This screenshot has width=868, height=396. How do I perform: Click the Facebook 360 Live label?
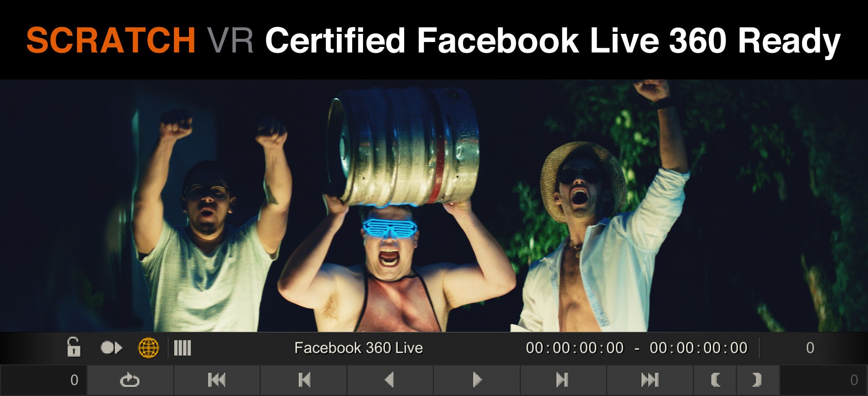(359, 348)
